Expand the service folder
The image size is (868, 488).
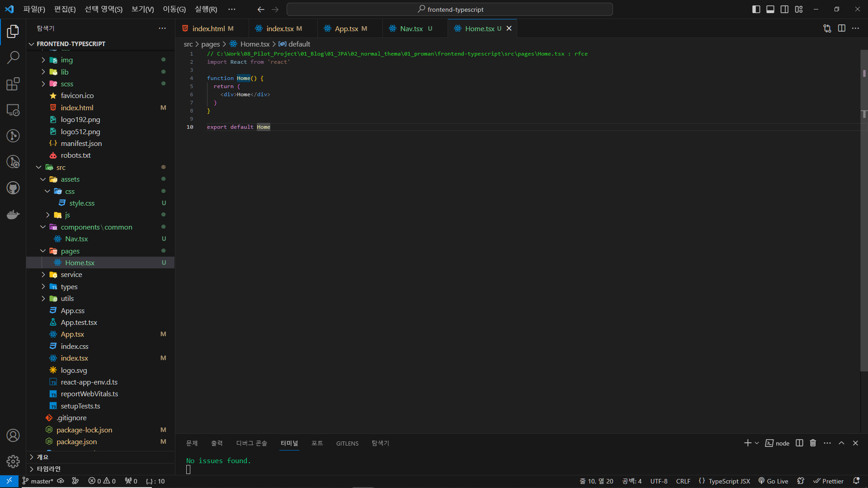tap(71, 275)
